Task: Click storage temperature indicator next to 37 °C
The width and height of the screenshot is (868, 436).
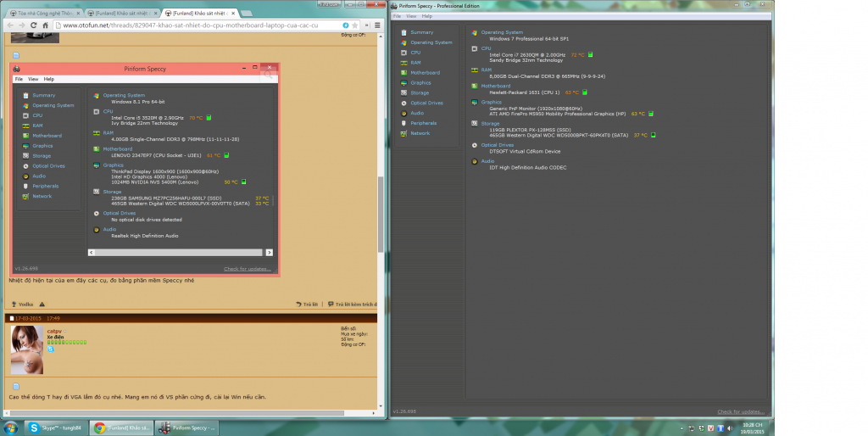Action: 653,135
